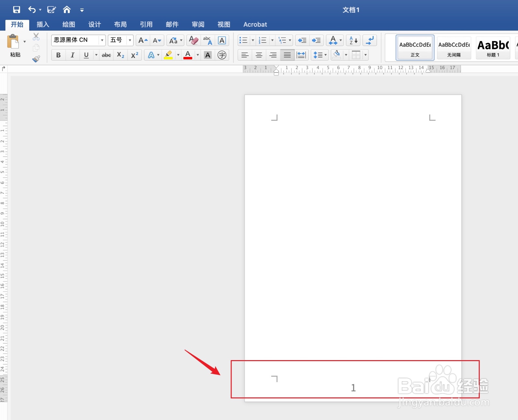This screenshot has width=518, height=420.
Task: Open bullet list style dropdown arrow
Action: pos(253,40)
